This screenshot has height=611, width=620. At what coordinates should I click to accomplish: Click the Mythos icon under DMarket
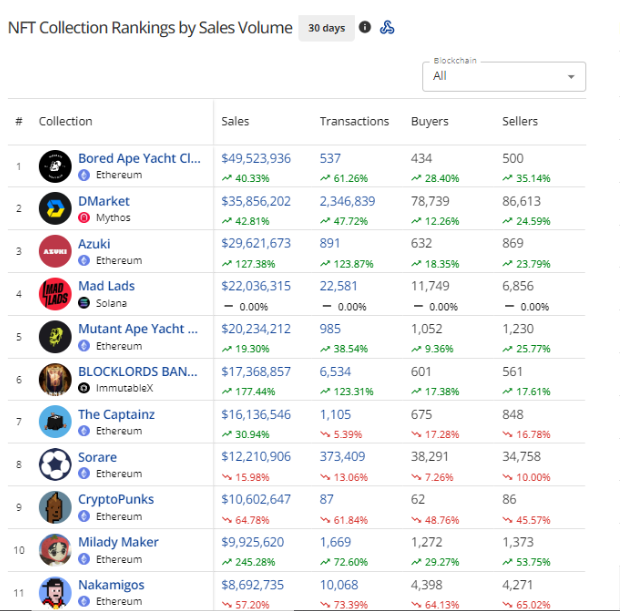click(x=84, y=218)
